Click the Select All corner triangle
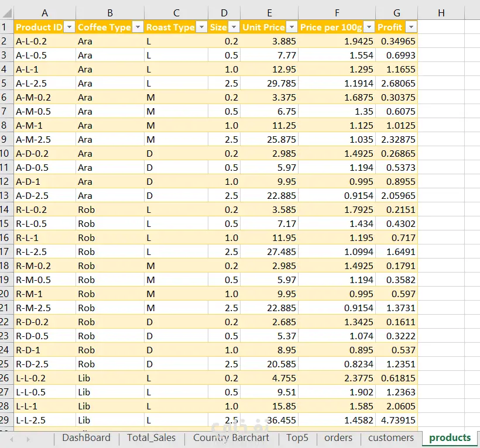Viewport: 480px width, 448px height. (x=8, y=13)
